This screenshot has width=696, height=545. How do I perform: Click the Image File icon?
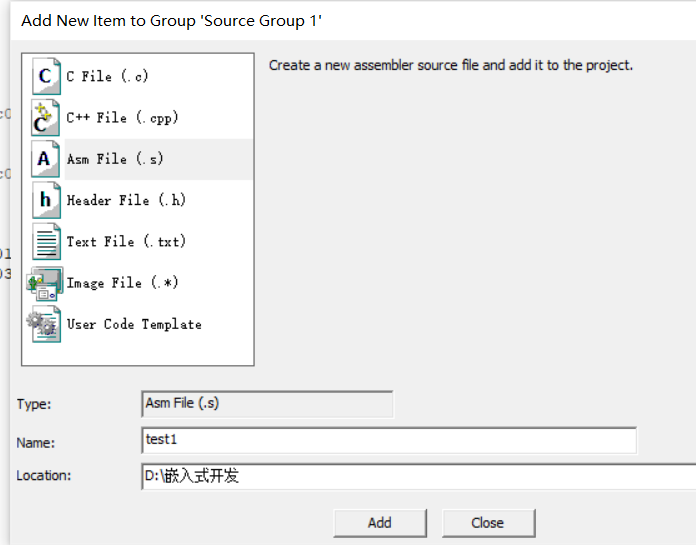[x=45, y=283]
